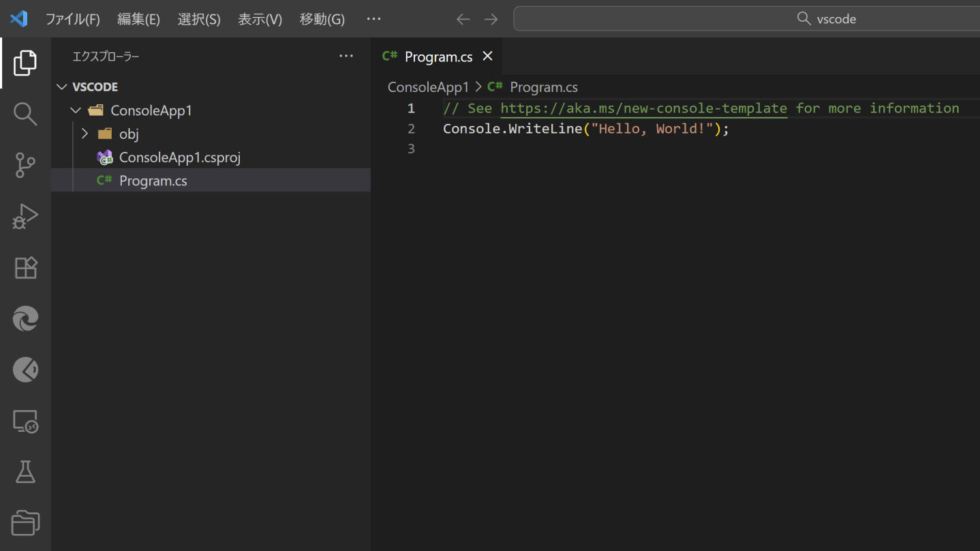Select the Search icon in activity bar
980x551 pixels.
tap(25, 114)
